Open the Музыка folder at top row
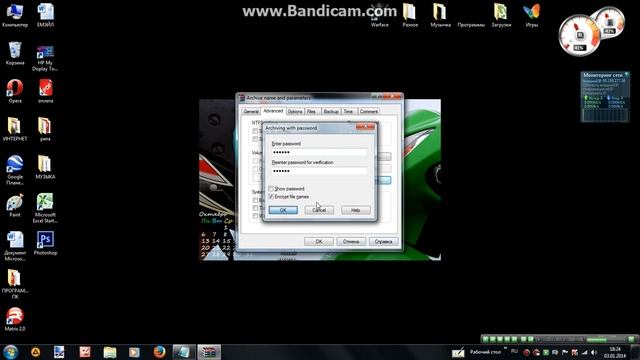 (440, 16)
